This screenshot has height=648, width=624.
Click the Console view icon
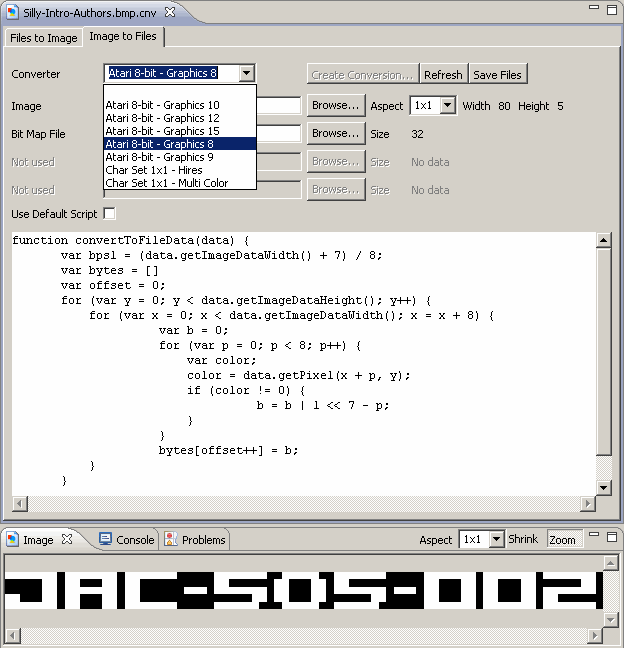pyautogui.click(x=105, y=539)
